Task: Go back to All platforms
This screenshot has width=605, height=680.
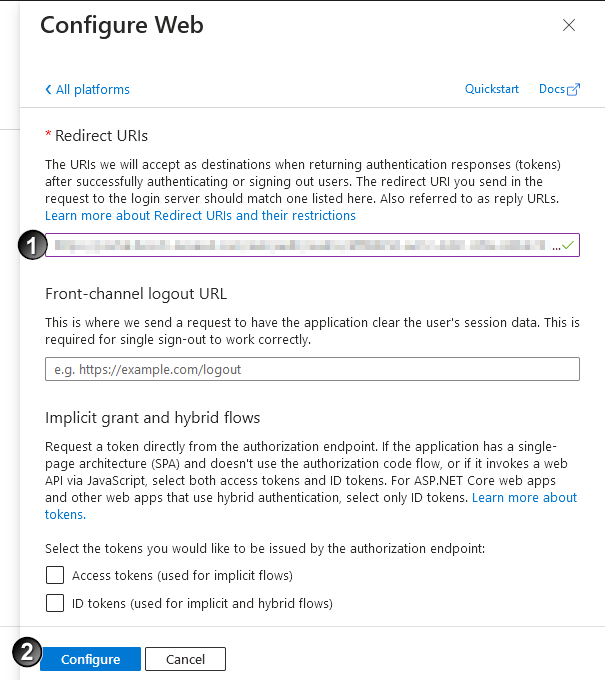Action: click(92, 90)
